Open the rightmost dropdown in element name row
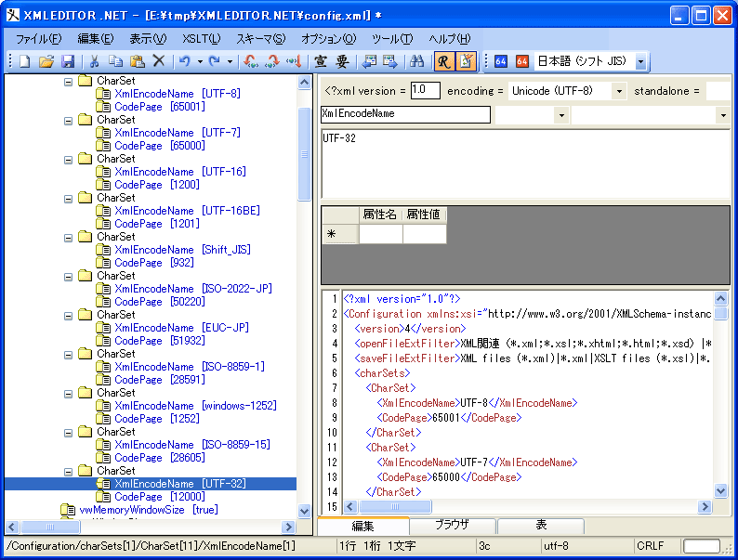Image resolution: width=738 pixels, height=560 pixels. pyautogui.click(x=723, y=115)
